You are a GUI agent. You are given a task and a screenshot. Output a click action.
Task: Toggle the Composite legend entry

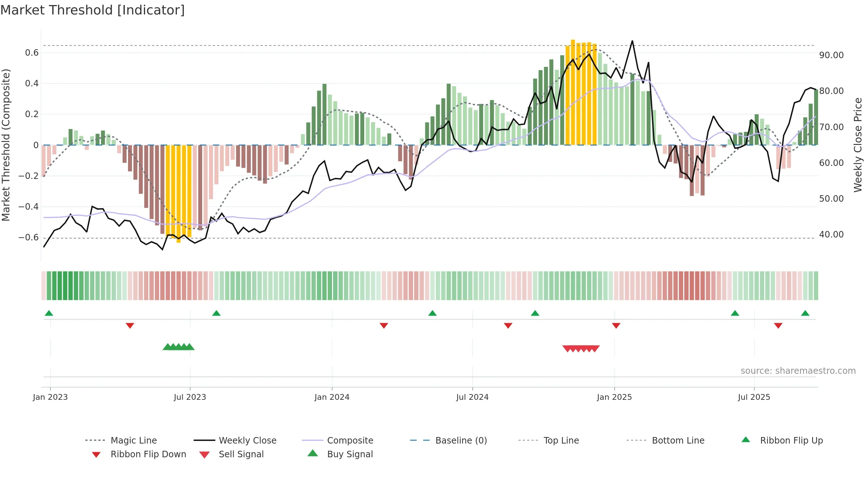pyautogui.click(x=337, y=440)
